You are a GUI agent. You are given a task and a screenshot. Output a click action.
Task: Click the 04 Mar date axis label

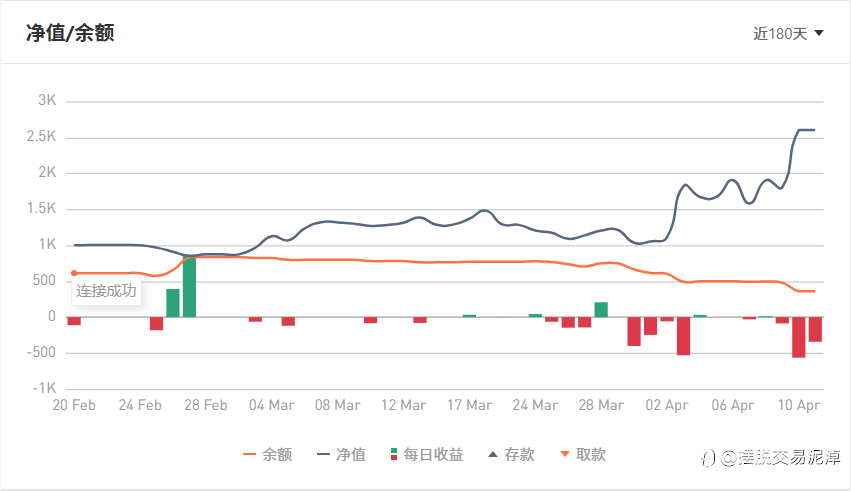click(271, 405)
